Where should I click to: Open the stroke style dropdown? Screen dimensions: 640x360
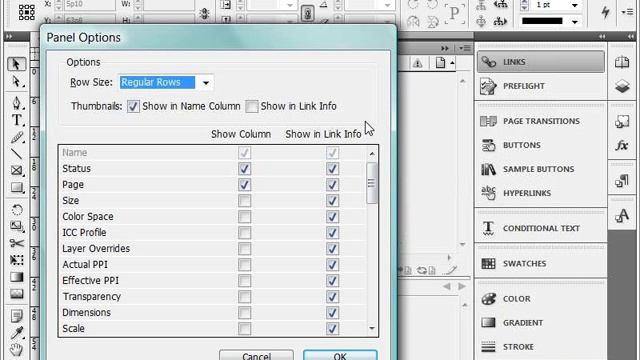click(574, 21)
